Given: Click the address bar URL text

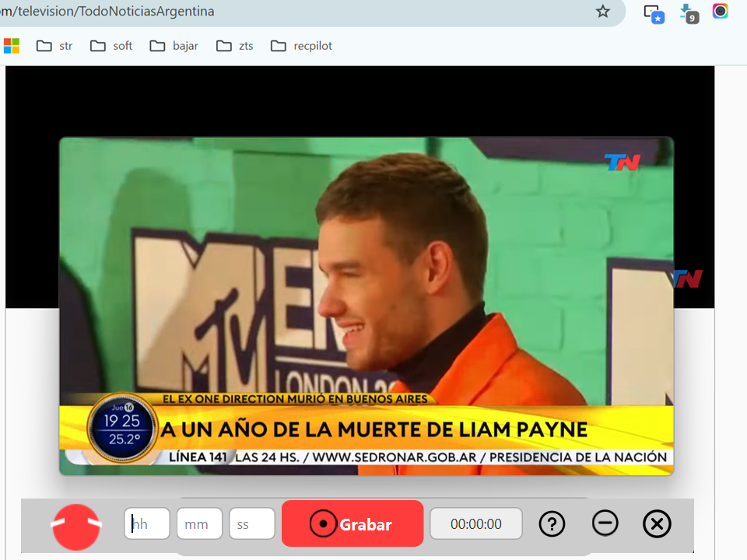Looking at the screenshot, I should coord(109,12).
